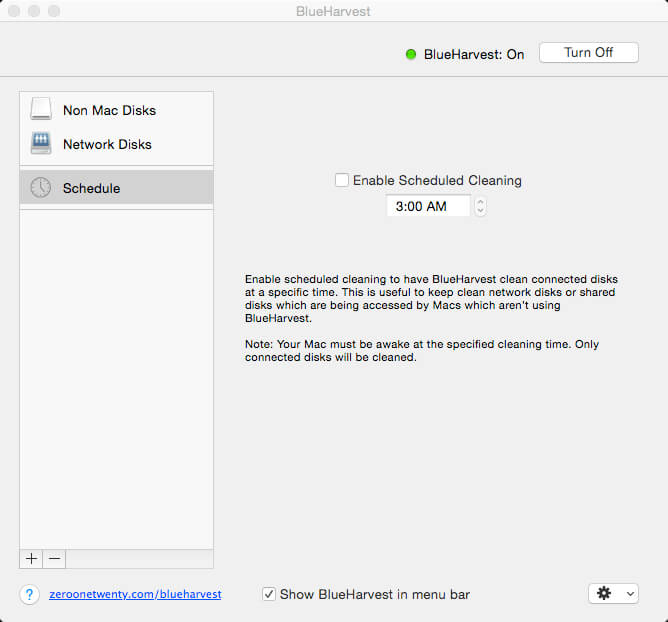Viewport: 668px width, 622px height.
Task: Uncheck Show BlueHarvest in menu bar
Action: [269, 594]
